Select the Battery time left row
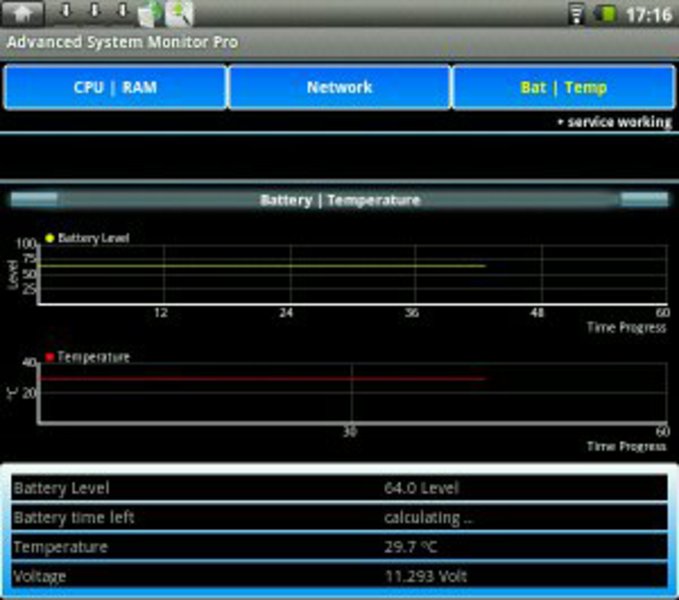 [339, 518]
